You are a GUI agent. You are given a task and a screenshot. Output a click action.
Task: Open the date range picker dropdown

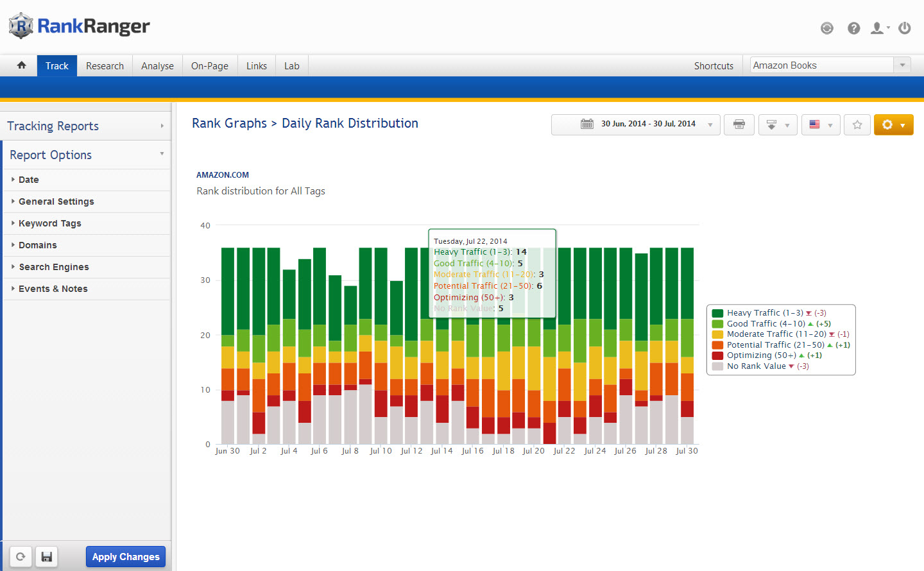pyautogui.click(x=636, y=124)
